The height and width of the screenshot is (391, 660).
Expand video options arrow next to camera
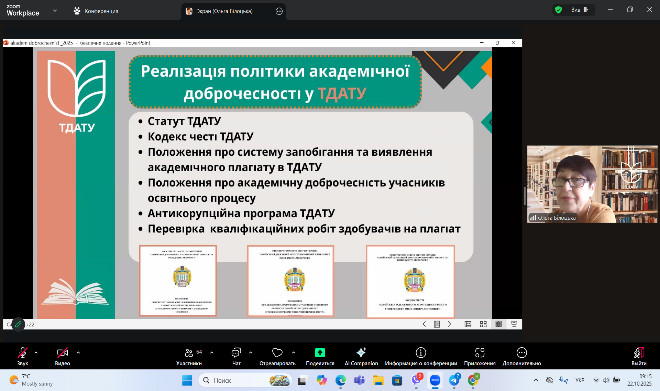[x=78, y=353]
